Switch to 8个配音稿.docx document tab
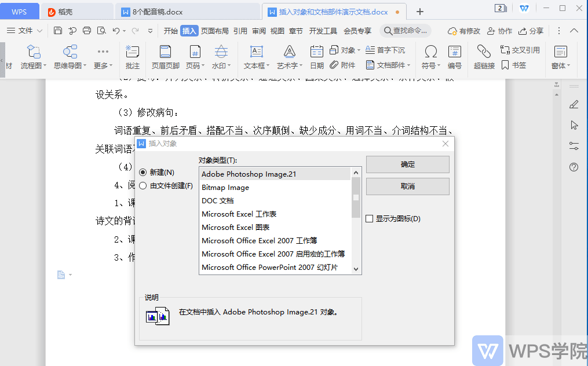 coord(188,12)
